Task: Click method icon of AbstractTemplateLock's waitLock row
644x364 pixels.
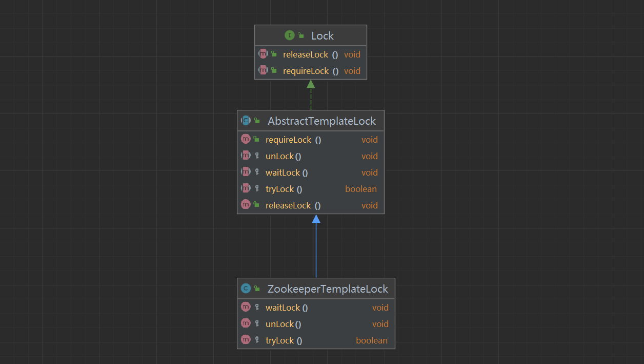Action: (x=246, y=172)
